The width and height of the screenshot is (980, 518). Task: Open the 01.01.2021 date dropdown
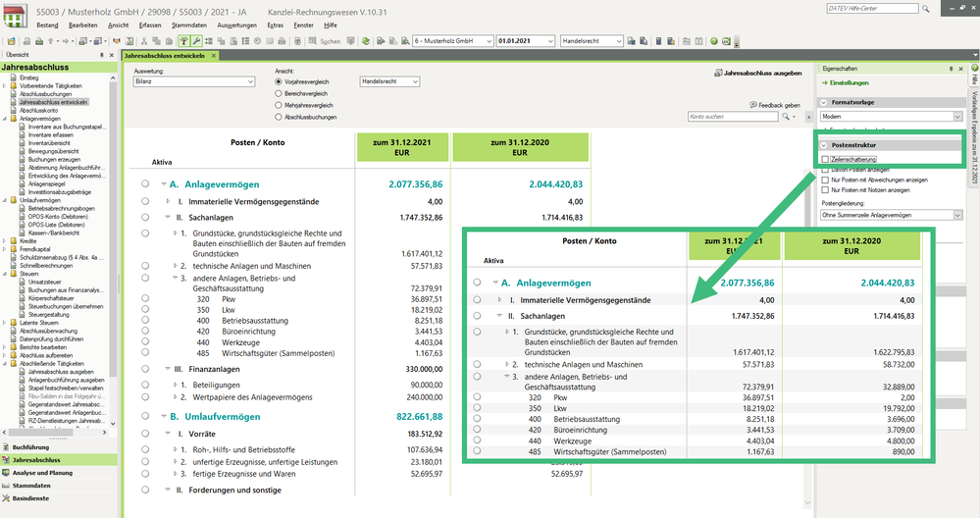click(x=526, y=40)
